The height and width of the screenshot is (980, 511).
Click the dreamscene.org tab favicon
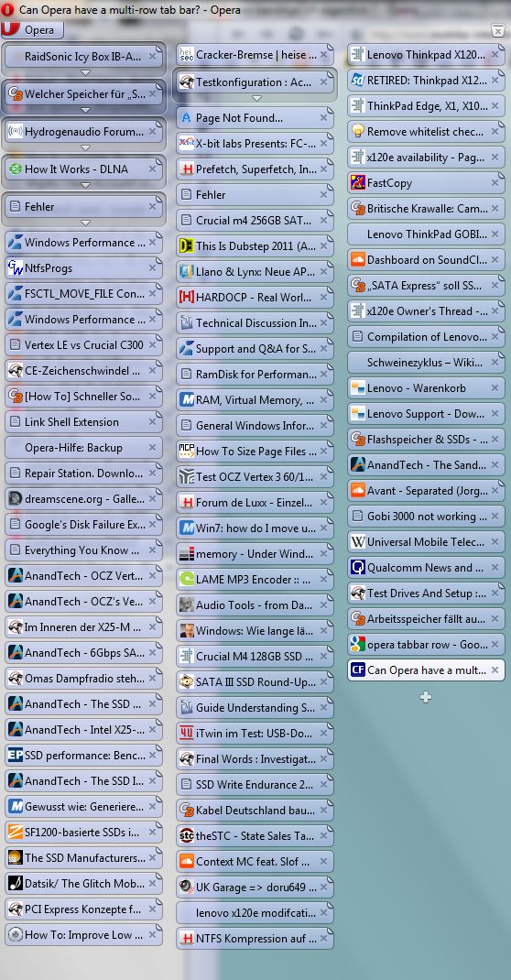coord(15,499)
